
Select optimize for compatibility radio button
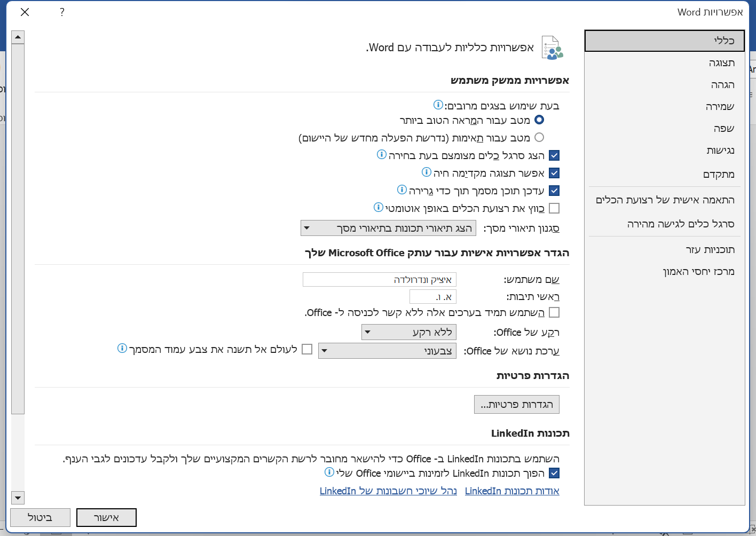(x=539, y=137)
